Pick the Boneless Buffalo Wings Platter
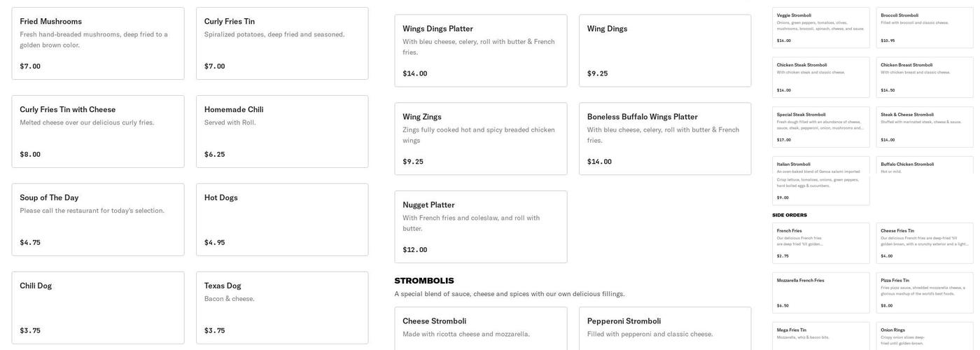Viewport: 980px width, 350px height. click(x=665, y=139)
